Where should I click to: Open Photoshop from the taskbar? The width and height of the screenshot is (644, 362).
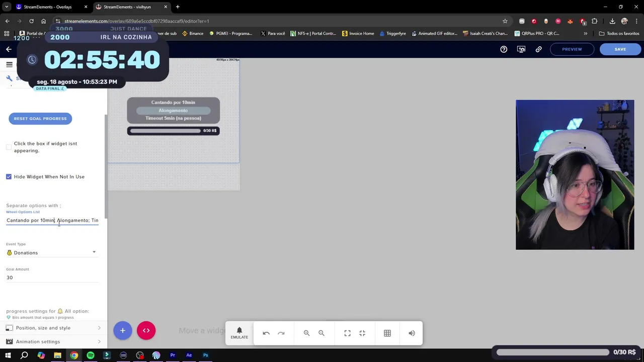tap(205, 355)
